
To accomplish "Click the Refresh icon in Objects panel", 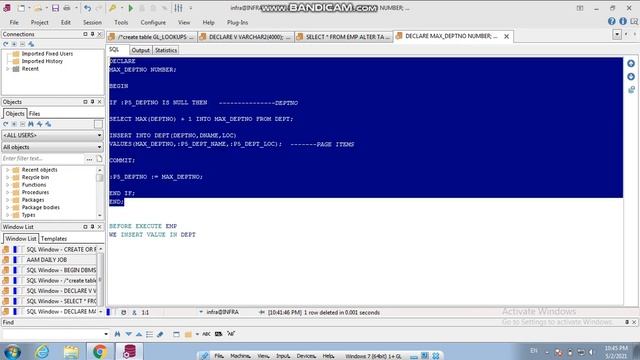I will tap(6, 124).
